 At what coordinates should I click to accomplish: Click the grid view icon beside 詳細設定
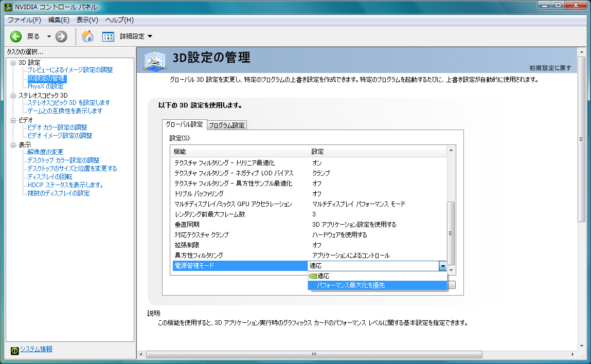[108, 37]
